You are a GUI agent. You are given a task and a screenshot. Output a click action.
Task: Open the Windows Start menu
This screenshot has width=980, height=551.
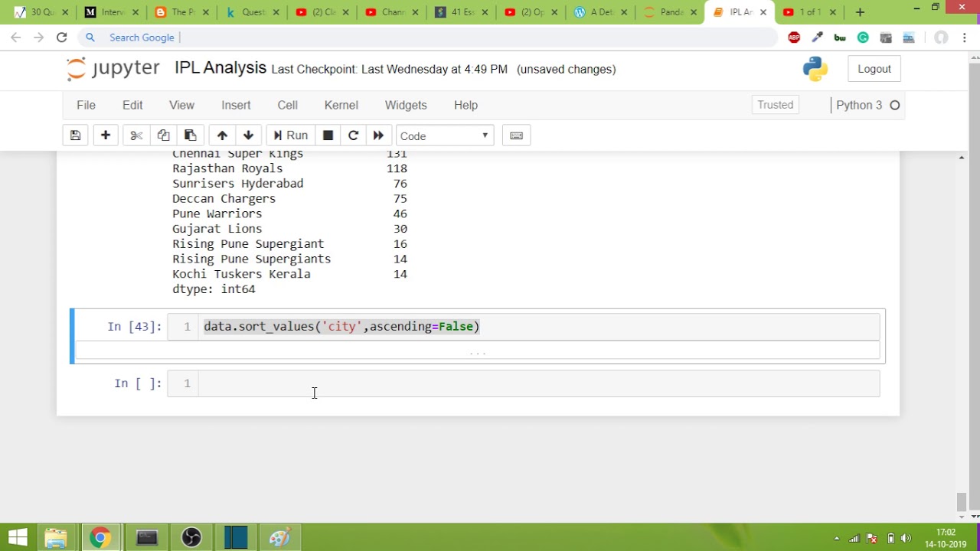click(18, 538)
